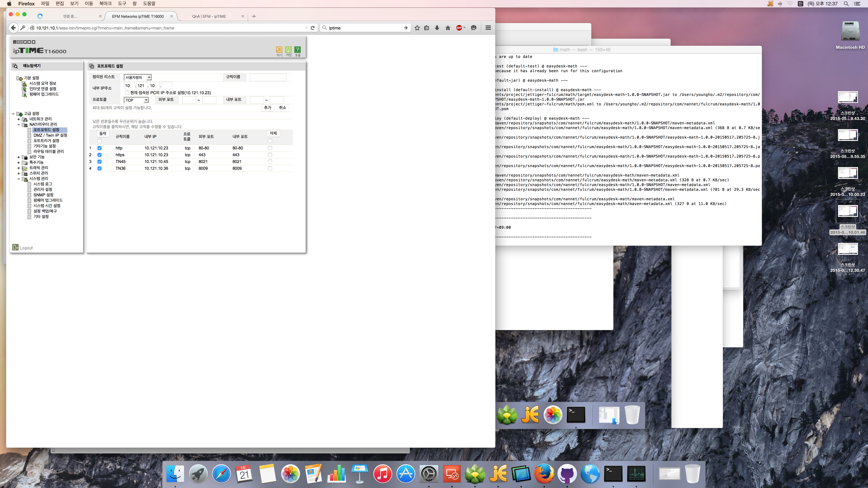Expand the 네트워크 관리 tree node

coord(18,119)
